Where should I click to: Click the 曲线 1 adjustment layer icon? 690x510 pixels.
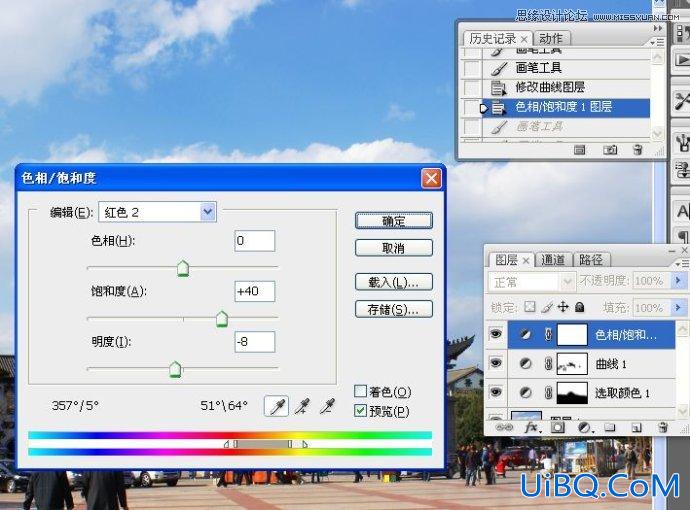click(525, 364)
